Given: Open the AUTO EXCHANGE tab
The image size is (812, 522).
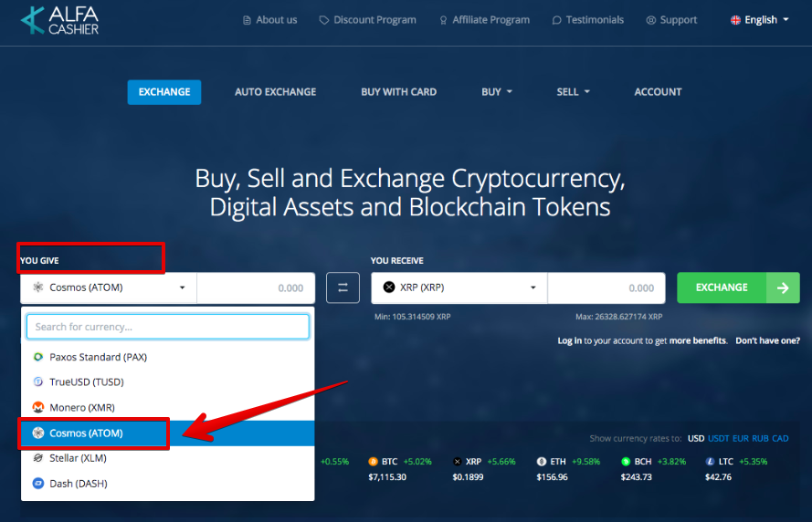Looking at the screenshot, I should pyautogui.click(x=276, y=92).
